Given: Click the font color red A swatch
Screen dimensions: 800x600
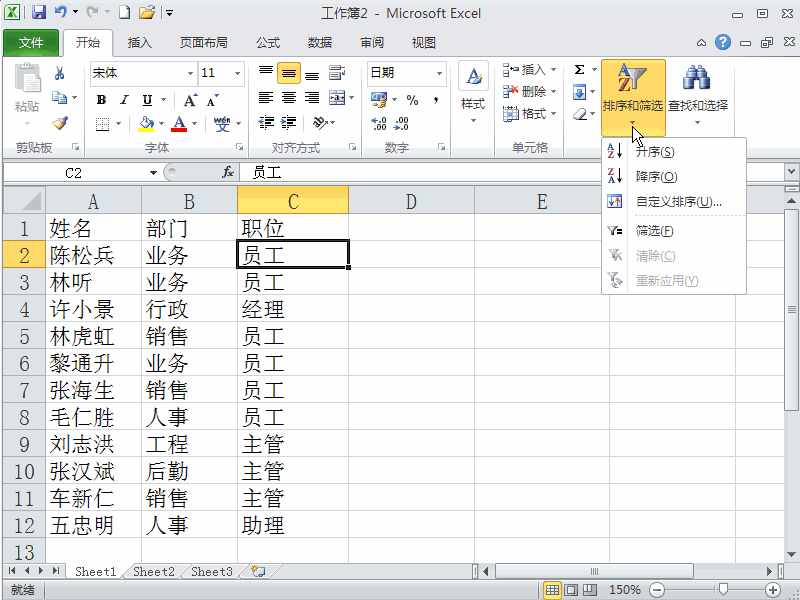Looking at the screenshot, I should (x=179, y=123).
